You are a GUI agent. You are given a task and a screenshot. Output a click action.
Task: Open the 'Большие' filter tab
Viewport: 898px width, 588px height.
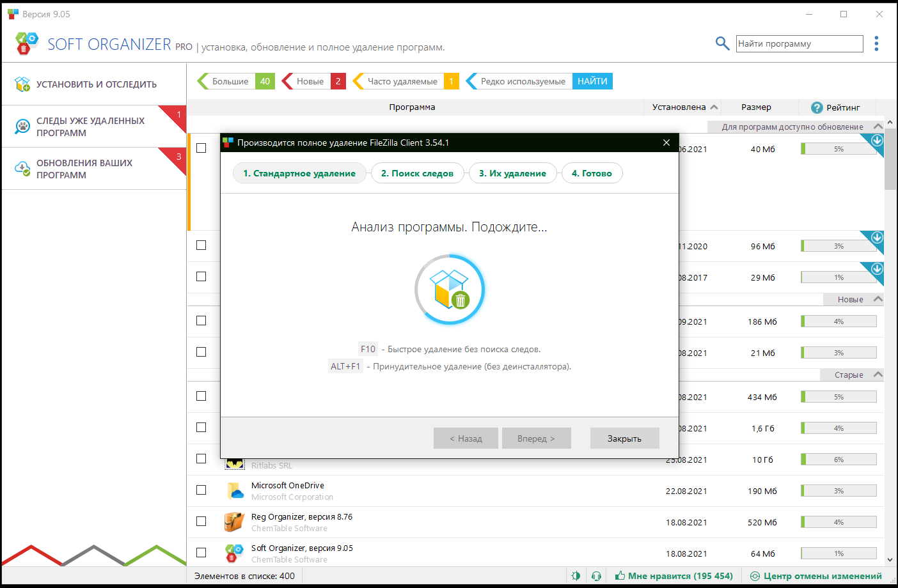(x=235, y=81)
